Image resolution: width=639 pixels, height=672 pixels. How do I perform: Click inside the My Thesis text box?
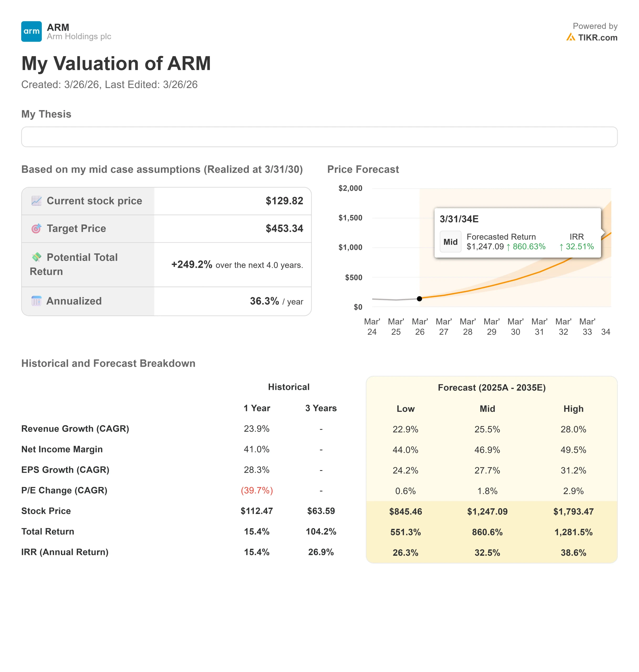click(x=319, y=137)
